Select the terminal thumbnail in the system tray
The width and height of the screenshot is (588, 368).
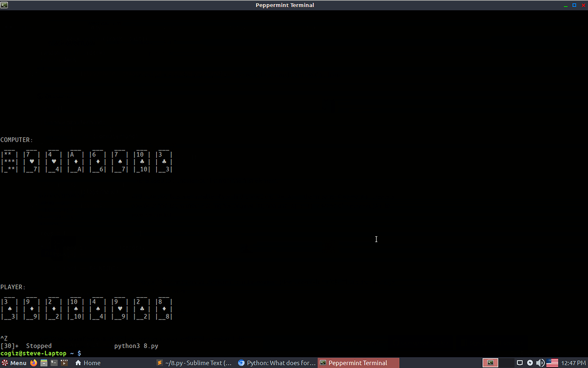tap(490, 363)
